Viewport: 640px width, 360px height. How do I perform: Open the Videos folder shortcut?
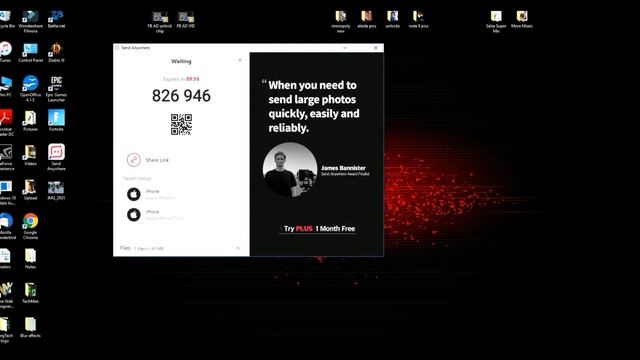(30, 155)
